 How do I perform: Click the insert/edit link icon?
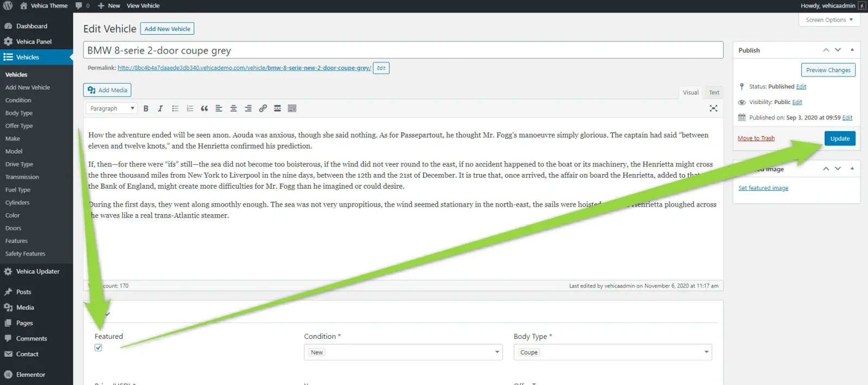pos(263,108)
